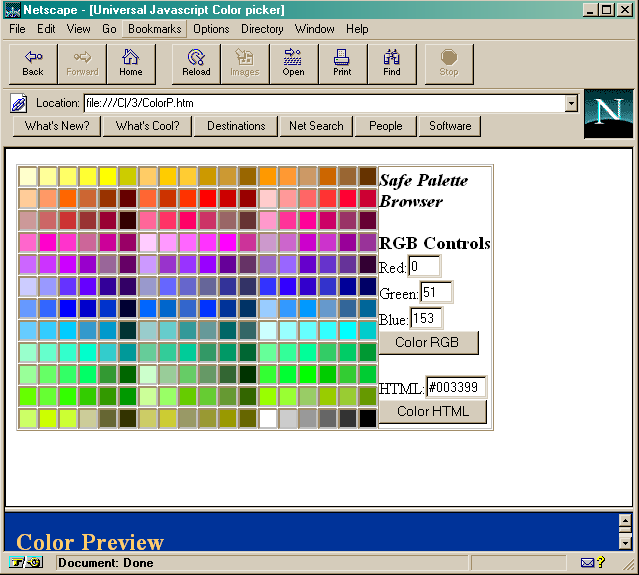
Task: Focus the Red value input field
Action: [424, 267]
